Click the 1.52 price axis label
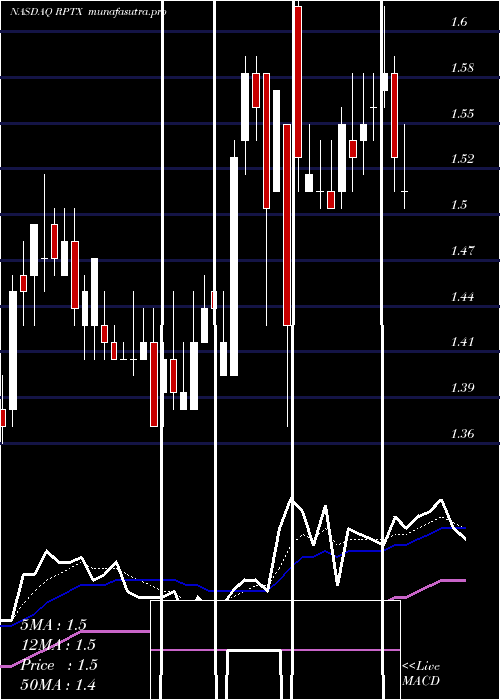This screenshot has height=700, width=500. tap(462, 158)
